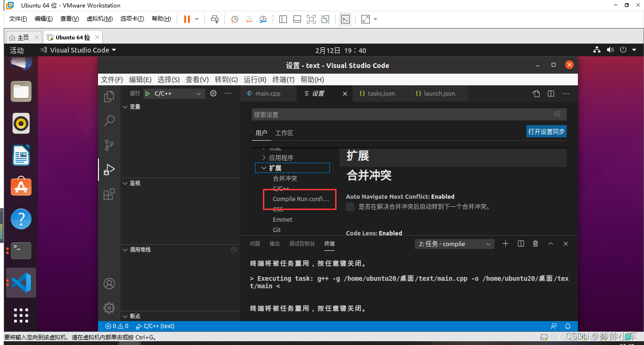Close the 设置 editor tab
Image resolution: width=644 pixels, height=345 pixels.
coord(345,94)
